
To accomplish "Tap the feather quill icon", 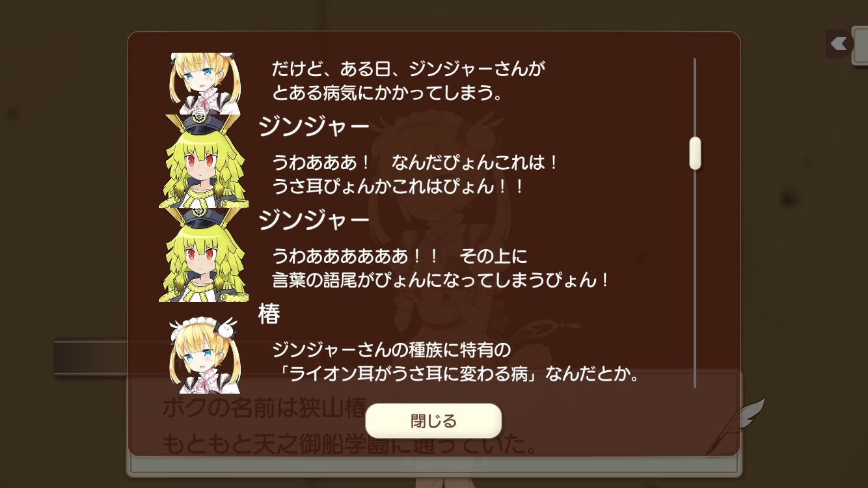I will [735, 427].
